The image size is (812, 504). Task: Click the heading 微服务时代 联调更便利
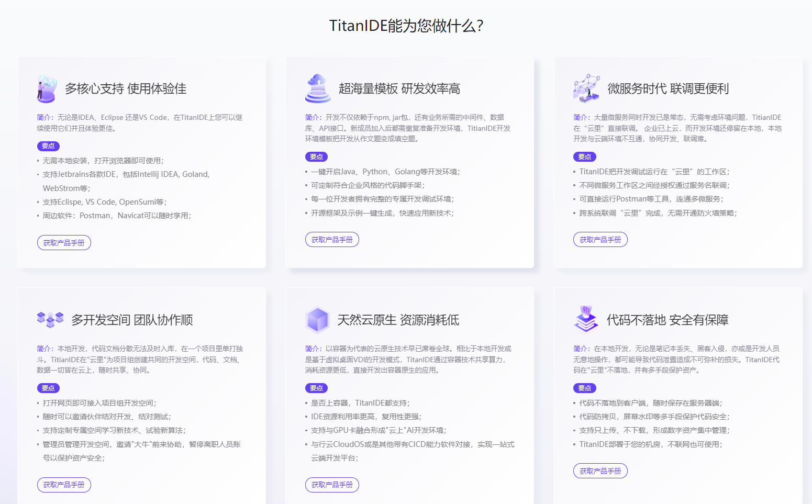(668, 88)
